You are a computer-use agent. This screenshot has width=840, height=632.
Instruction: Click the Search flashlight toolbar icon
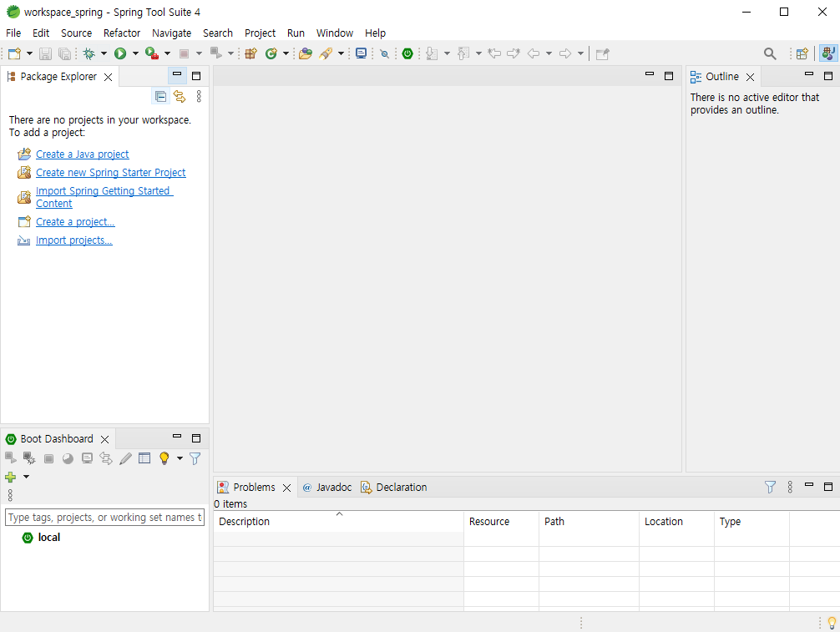(x=326, y=53)
